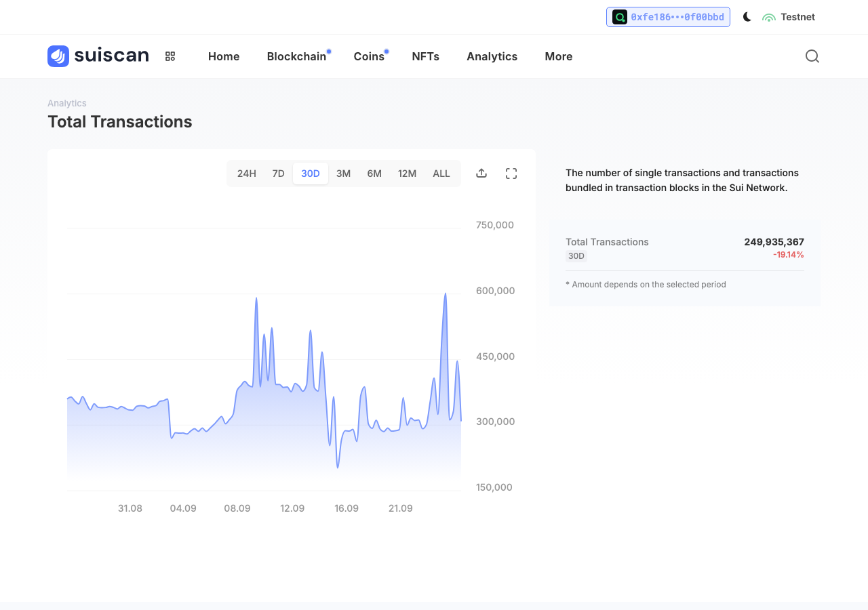Image resolution: width=868 pixels, height=610 pixels.
Task: Select the 3M time range
Action: pos(344,174)
